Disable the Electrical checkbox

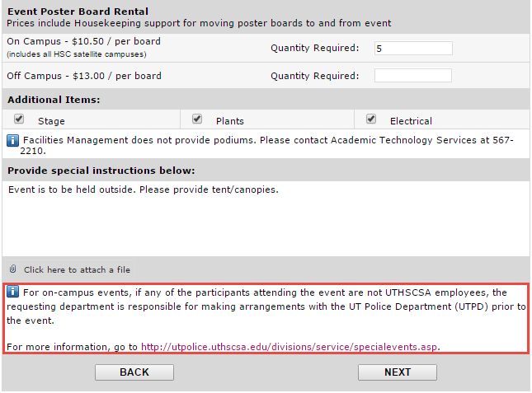coord(371,119)
